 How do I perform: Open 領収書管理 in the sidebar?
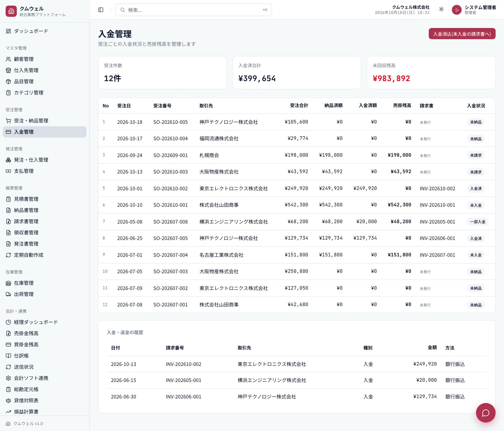44,233
